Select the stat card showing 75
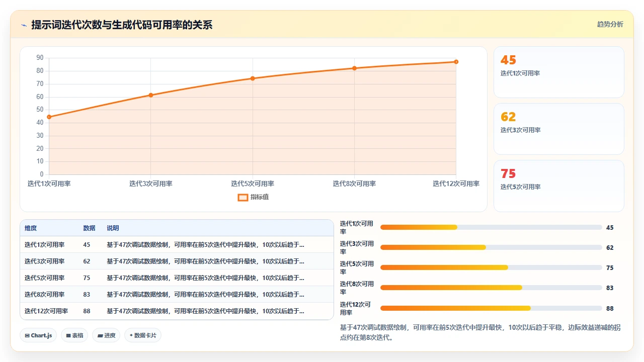Image resolution: width=644 pixels, height=362 pixels. [x=559, y=186]
